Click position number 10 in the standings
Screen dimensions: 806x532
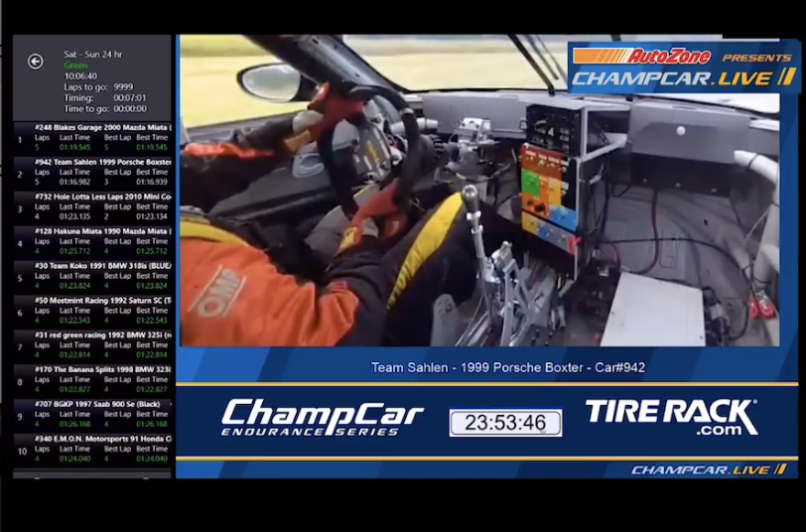click(x=22, y=452)
